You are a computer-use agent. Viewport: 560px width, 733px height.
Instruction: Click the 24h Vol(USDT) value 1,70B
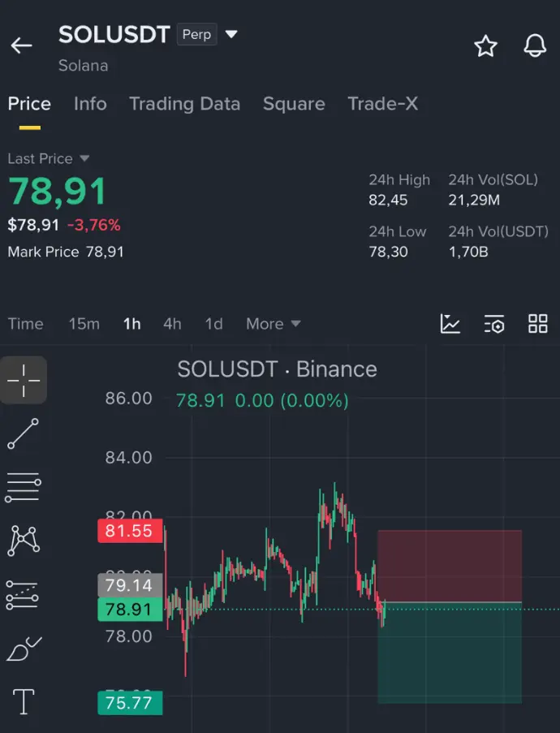[x=468, y=252]
